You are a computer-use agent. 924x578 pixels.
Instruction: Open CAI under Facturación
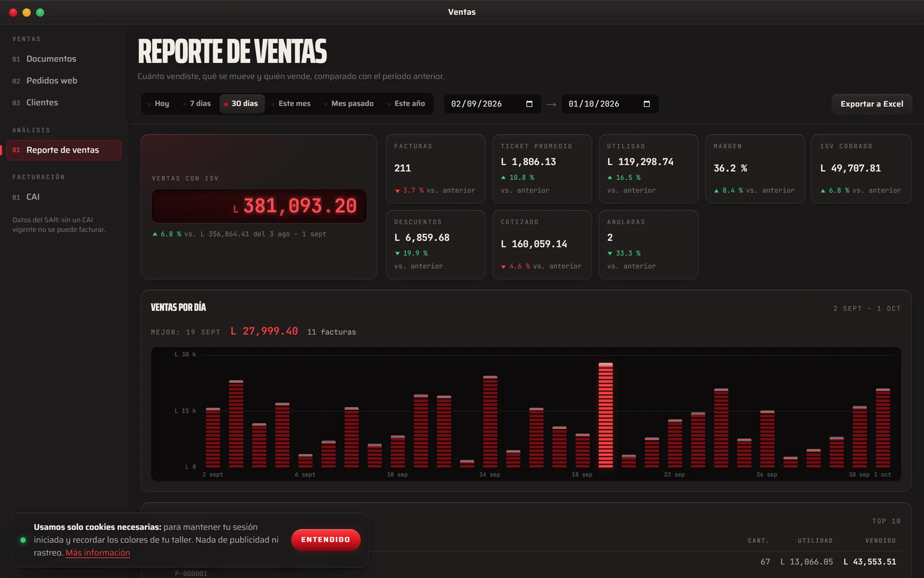click(64, 197)
